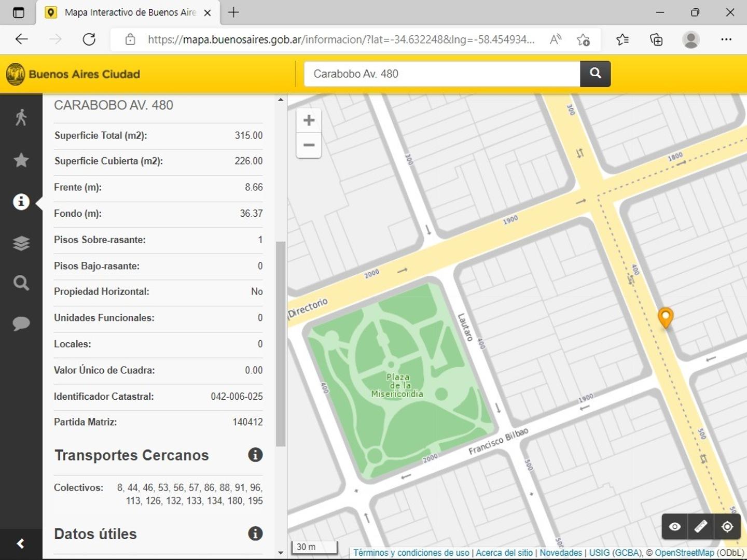Click the Transportes Cercanos heading
Screen dimensions: 747x560
click(x=132, y=455)
